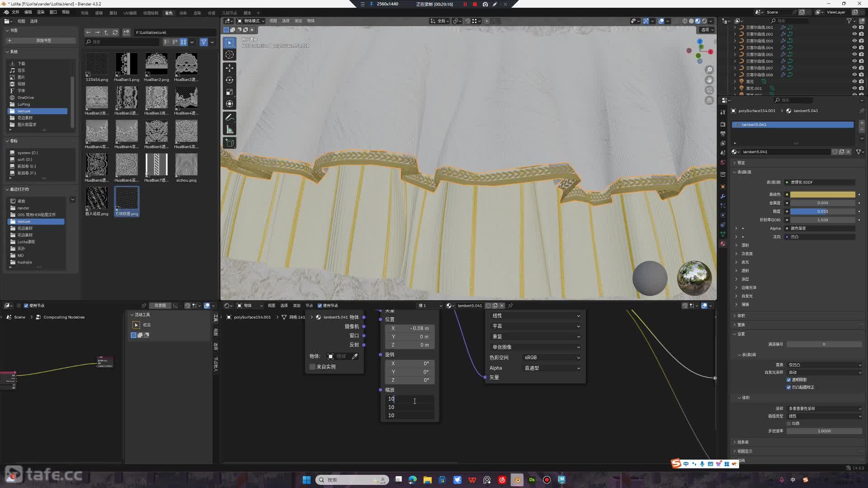Select the Scale tool in viewport toolbar
Image resolution: width=868 pixels, height=488 pixels.
click(x=230, y=92)
